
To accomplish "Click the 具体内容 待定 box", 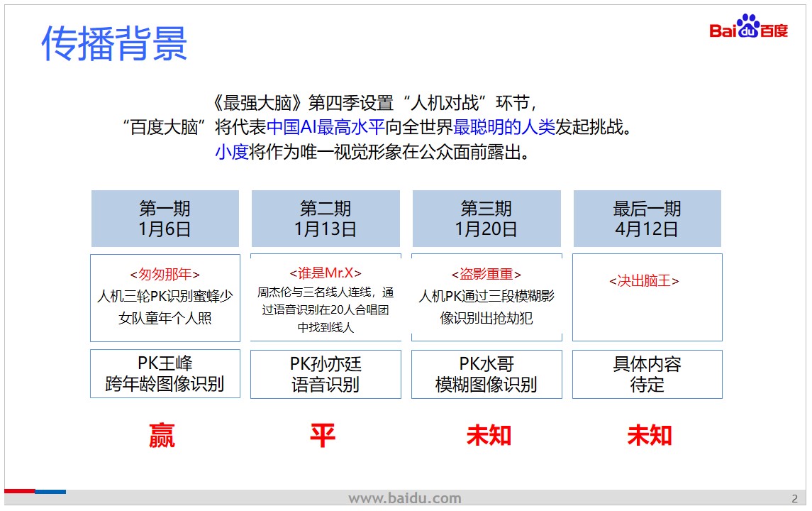I will pos(647,374).
